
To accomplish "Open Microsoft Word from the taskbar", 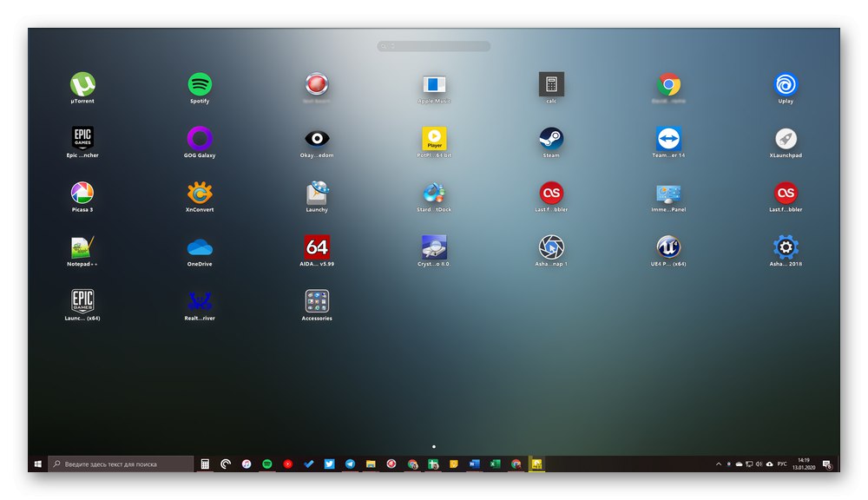I will click(x=475, y=464).
